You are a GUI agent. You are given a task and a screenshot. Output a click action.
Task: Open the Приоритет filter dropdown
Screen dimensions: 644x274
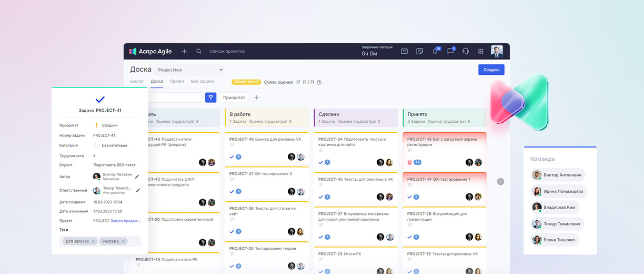234,97
